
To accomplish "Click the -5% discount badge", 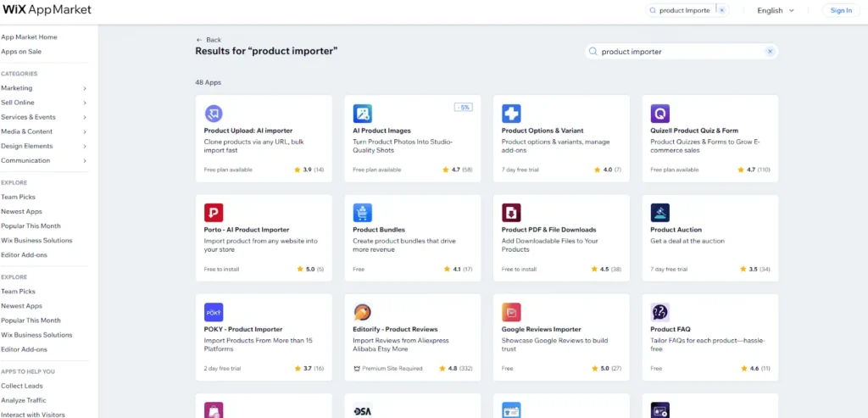I will pos(464,108).
